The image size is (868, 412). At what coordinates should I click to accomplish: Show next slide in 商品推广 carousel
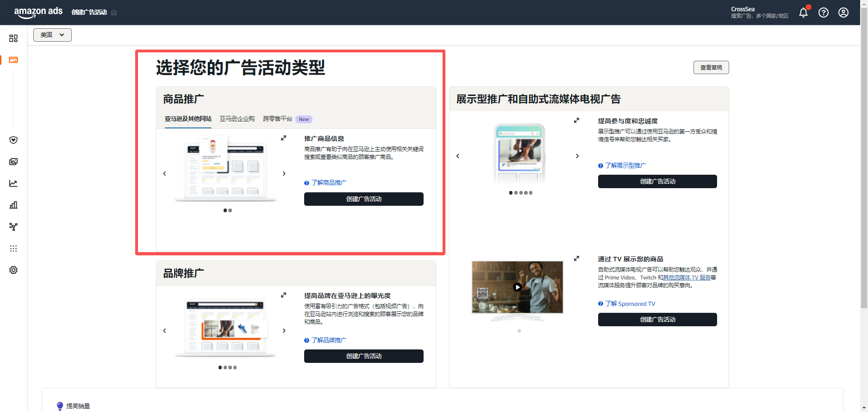[284, 173]
